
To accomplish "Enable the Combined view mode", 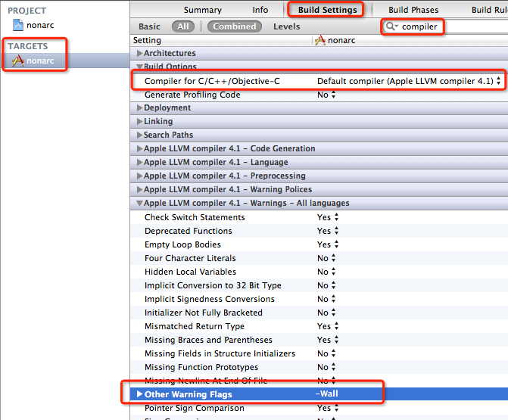I will pos(234,26).
